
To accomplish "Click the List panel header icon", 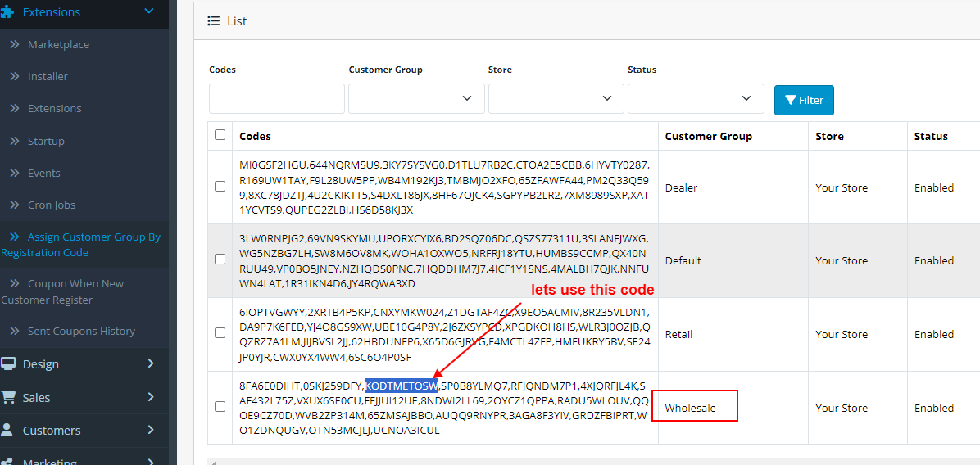I will (214, 21).
